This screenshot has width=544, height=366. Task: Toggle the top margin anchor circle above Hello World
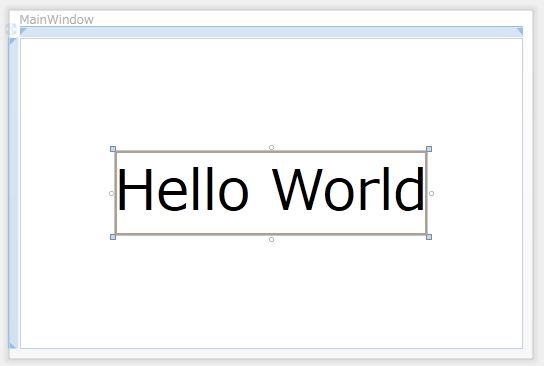[x=271, y=147]
